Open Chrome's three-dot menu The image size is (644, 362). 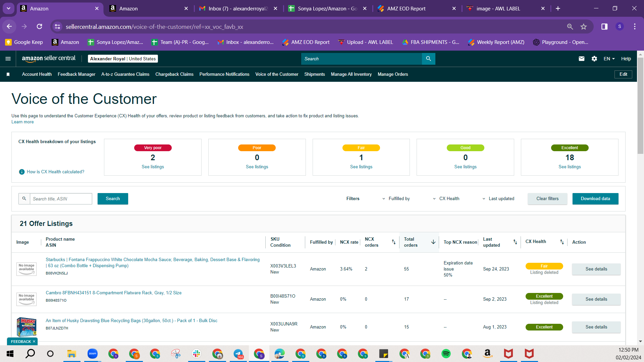point(635,26)
